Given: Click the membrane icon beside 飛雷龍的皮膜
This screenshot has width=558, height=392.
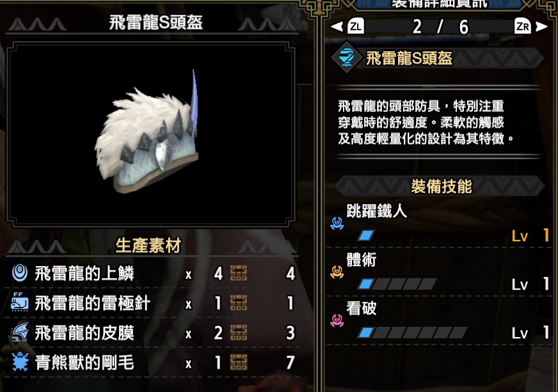Looking at the screenshot, I should (x=20, y=333).
